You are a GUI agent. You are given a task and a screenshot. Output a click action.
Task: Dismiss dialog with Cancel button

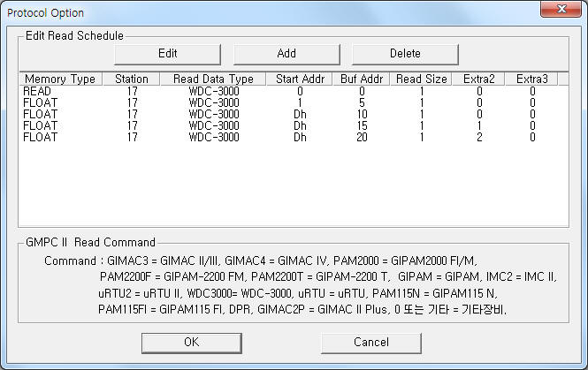pos(371,343)
